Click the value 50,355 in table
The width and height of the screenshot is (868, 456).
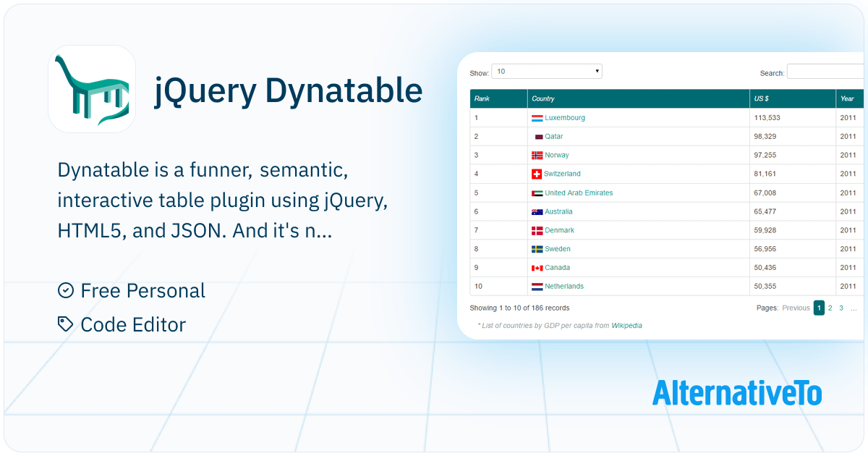click(765, 287)
